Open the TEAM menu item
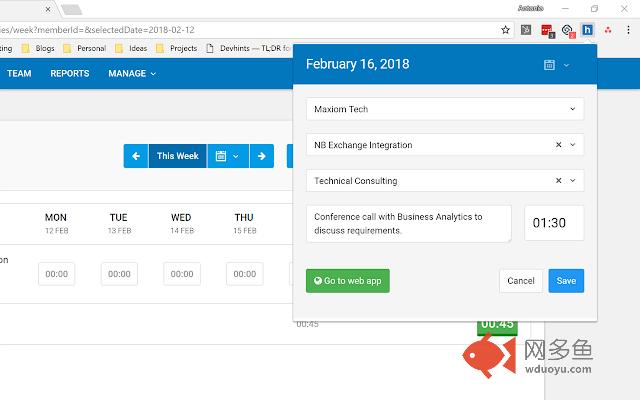Screen dimensions: 640x400 pyautogui.click(x=19, y=73)
